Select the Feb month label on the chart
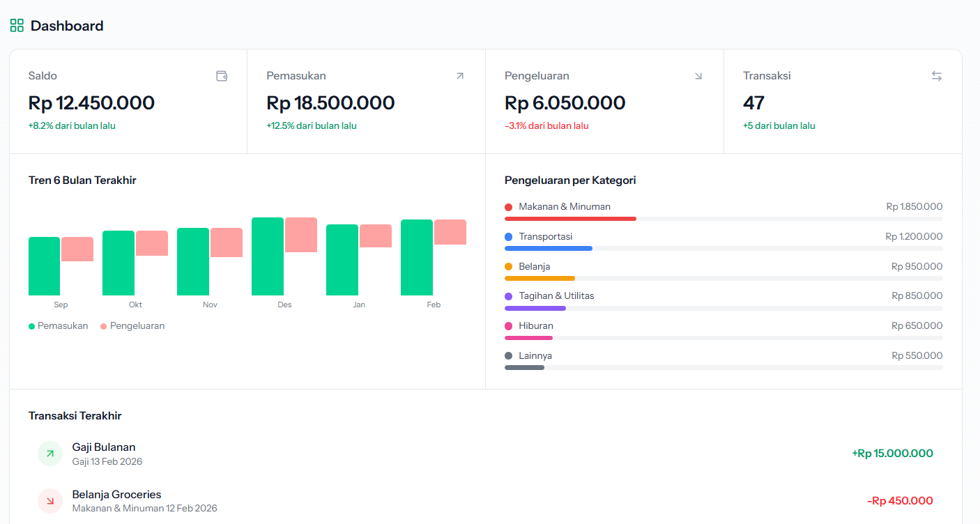980x524 pixels. click(x=433, y=305)
